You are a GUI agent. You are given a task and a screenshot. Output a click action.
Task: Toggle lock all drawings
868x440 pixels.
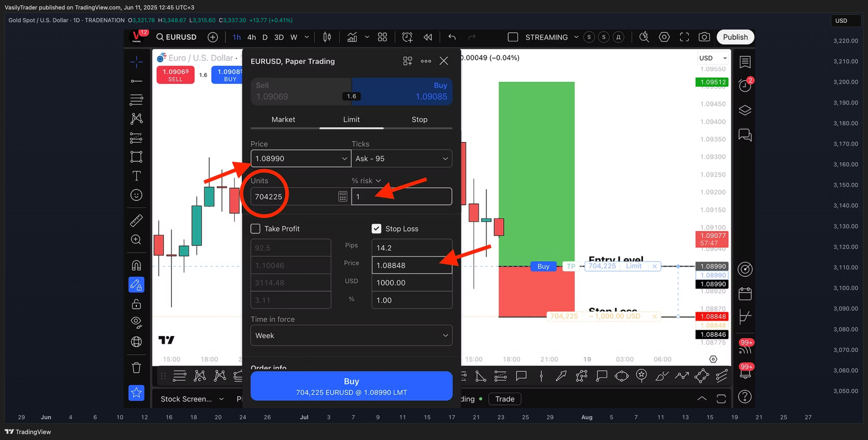tap(136, 304)
